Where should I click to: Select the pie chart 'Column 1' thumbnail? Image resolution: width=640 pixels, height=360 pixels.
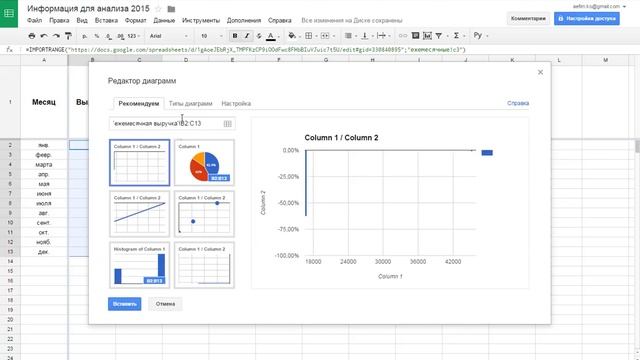(204, 162)
